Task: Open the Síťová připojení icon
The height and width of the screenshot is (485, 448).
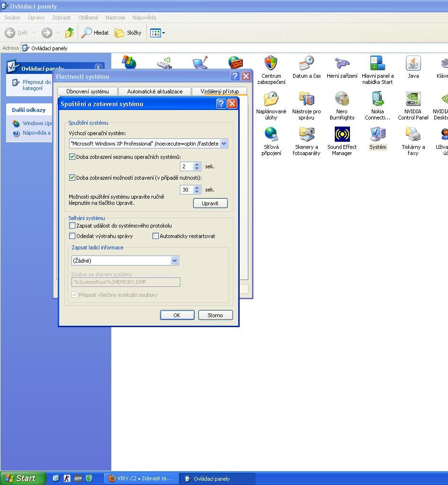Action: click(x=271, y=135)
